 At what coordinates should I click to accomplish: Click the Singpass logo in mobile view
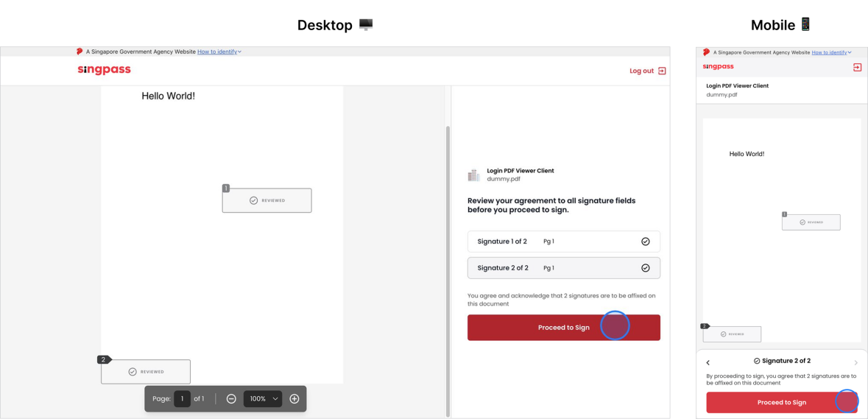[x=719, y=66]
